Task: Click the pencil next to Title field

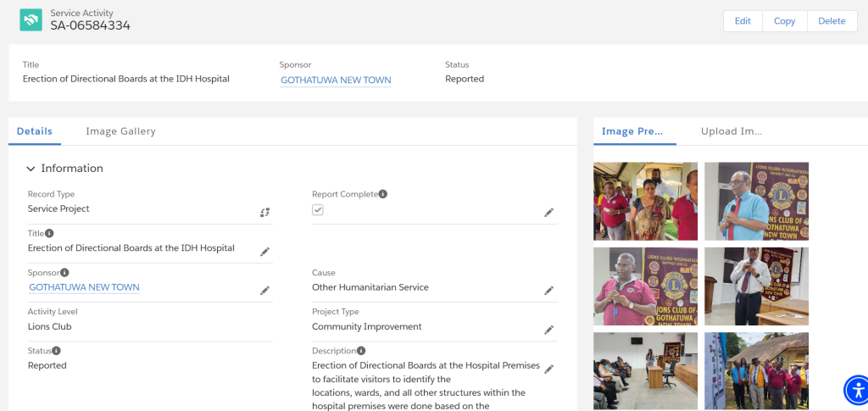Action: (x=265, y=252)
